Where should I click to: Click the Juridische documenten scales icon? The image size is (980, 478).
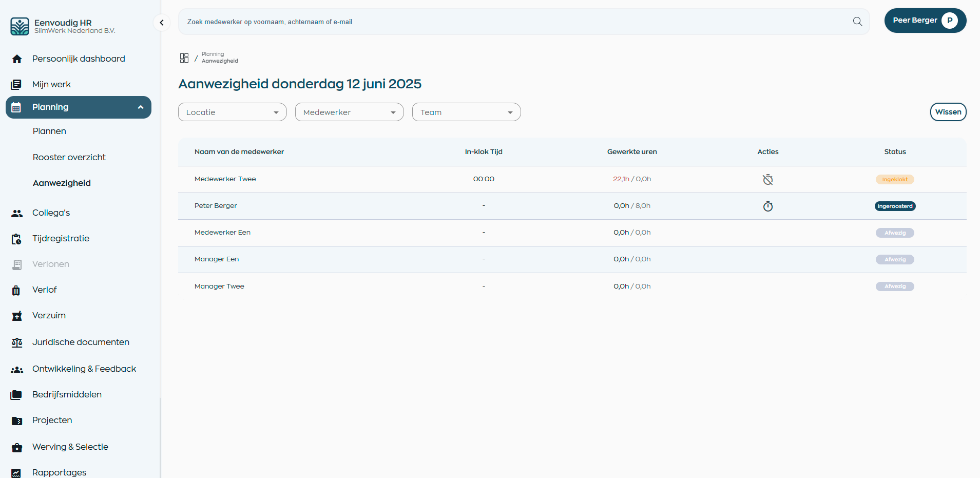[17, 342]
